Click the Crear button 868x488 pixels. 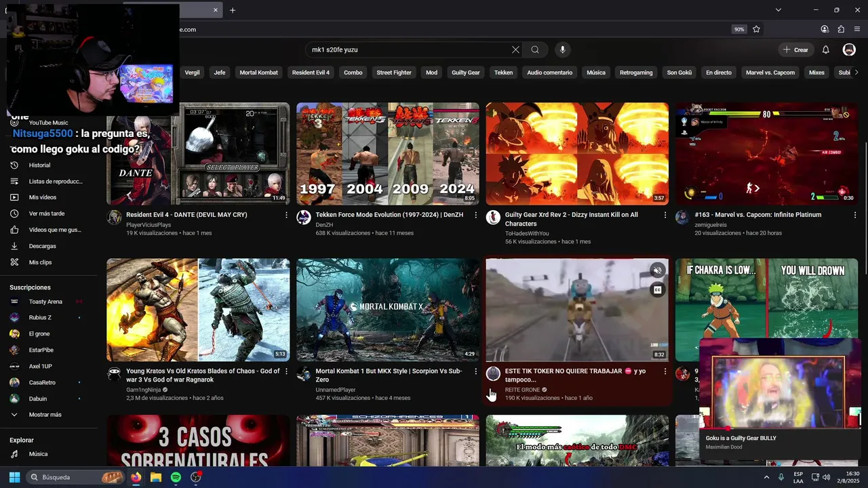coord(795,49)
